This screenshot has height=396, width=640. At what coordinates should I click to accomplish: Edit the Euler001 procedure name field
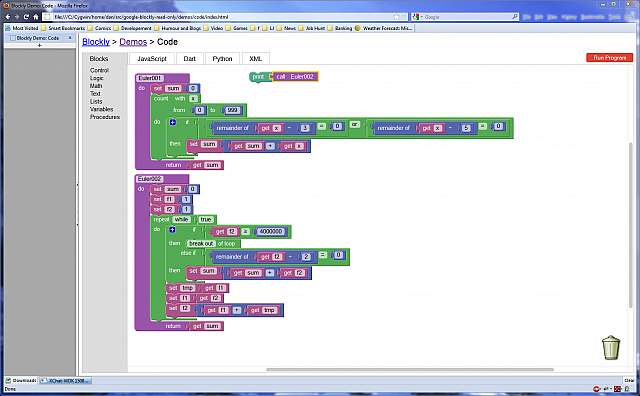click(150, 78)
